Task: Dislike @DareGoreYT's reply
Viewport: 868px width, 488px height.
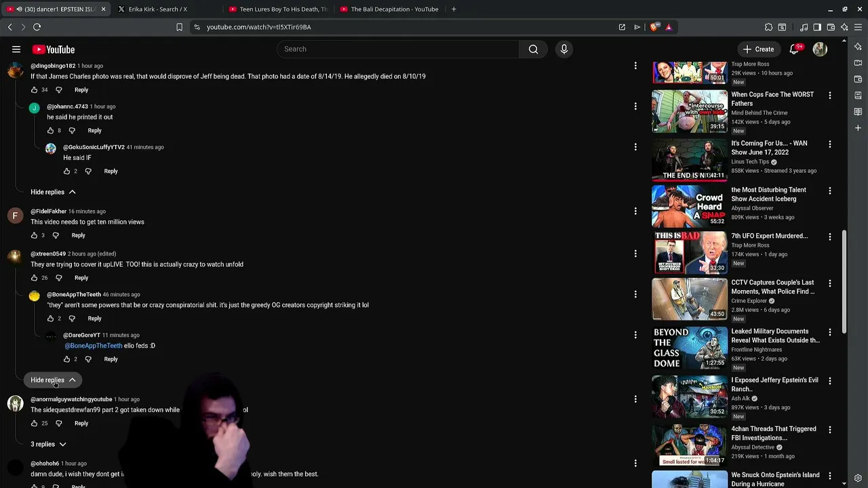Action: 88,359
